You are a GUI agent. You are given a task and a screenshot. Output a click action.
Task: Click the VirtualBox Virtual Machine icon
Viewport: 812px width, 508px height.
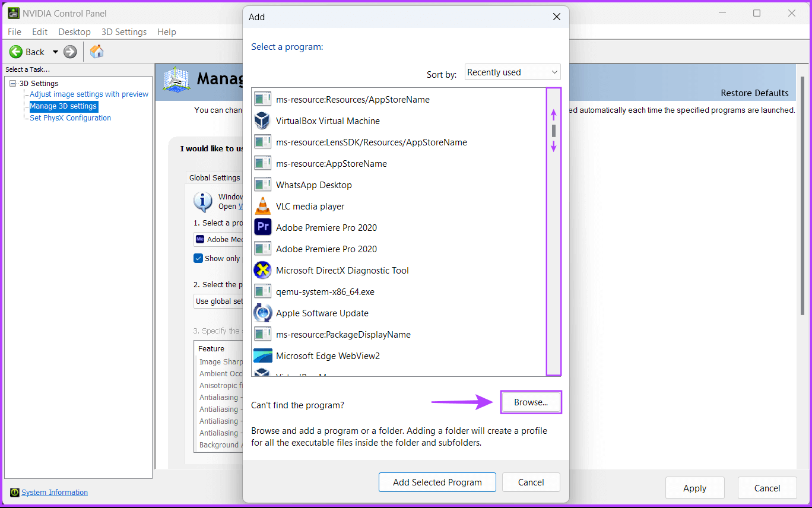click(x=262, y=120)
